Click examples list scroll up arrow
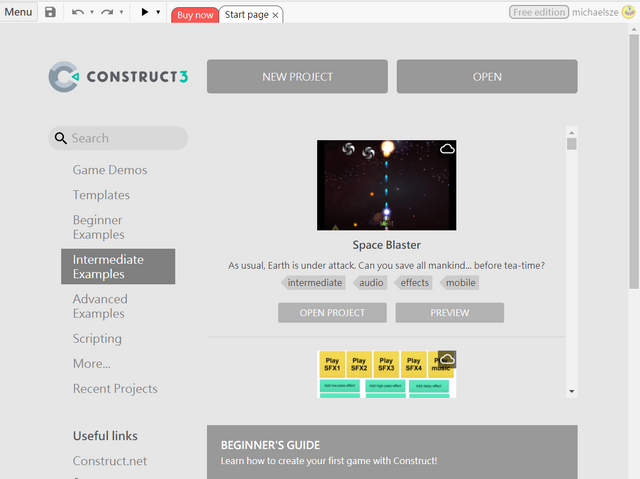 (571, 133)
